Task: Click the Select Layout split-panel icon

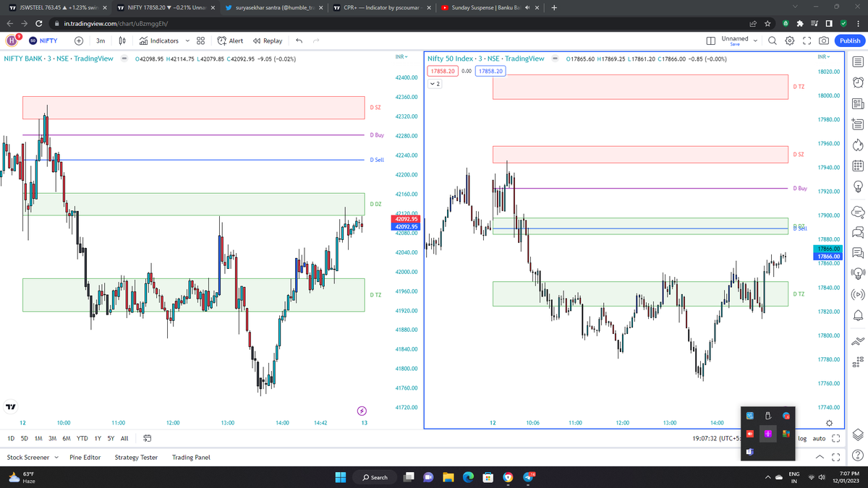Action: click(711, 40)
